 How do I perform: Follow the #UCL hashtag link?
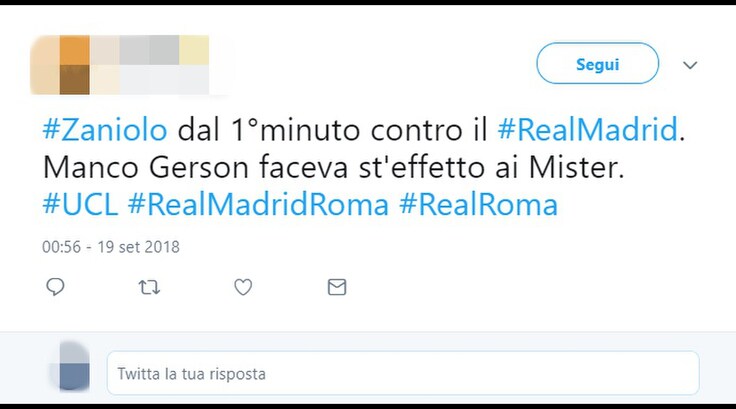pyautogui.click(x=80, y=205)
